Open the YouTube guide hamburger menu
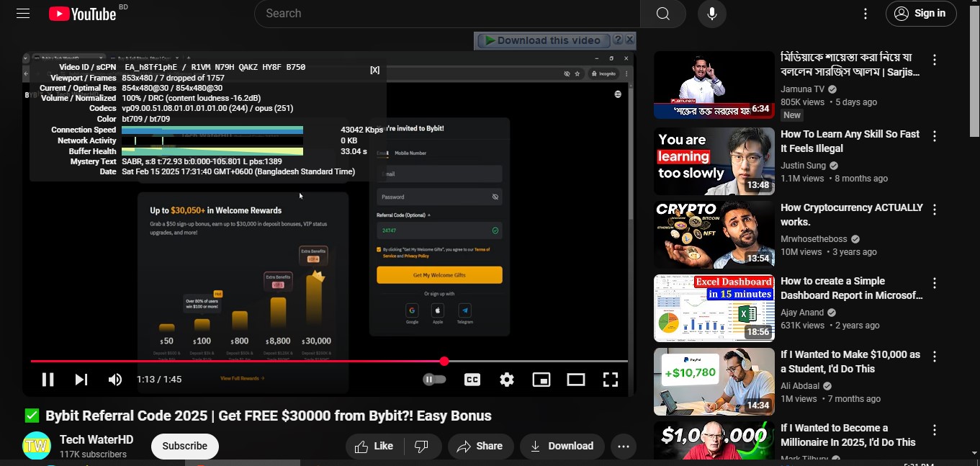This screenshot has width=980, height=466. click(23, 13)
